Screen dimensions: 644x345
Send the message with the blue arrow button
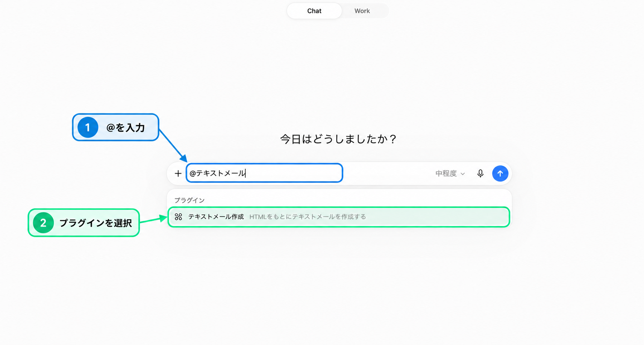pyautogui.click(x=500, y=173)
